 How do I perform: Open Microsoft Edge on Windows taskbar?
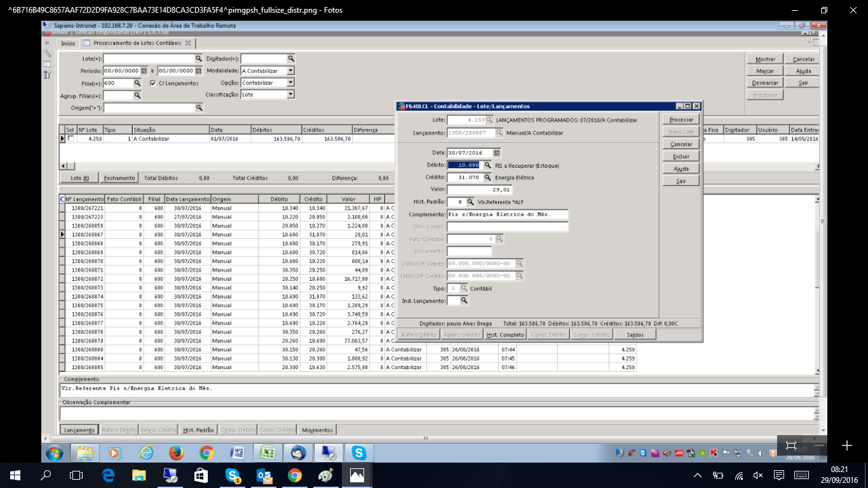(x=108, y=475)
